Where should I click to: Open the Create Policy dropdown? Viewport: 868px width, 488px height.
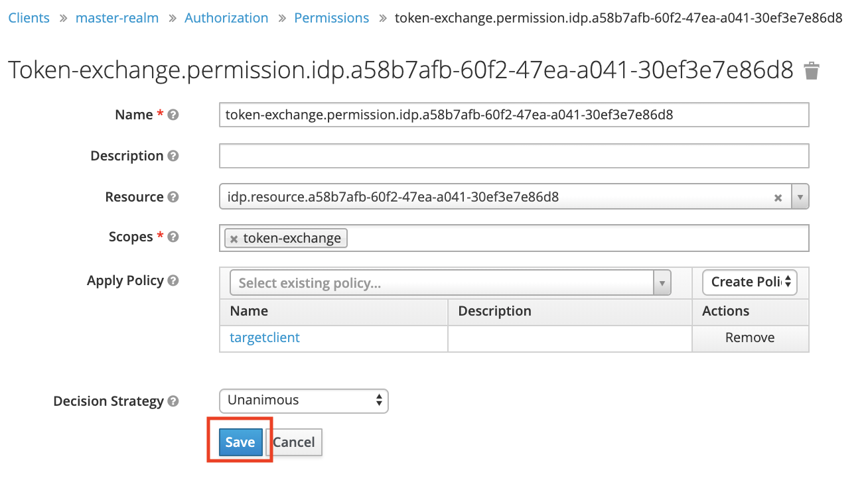click(x=749, y=282)
